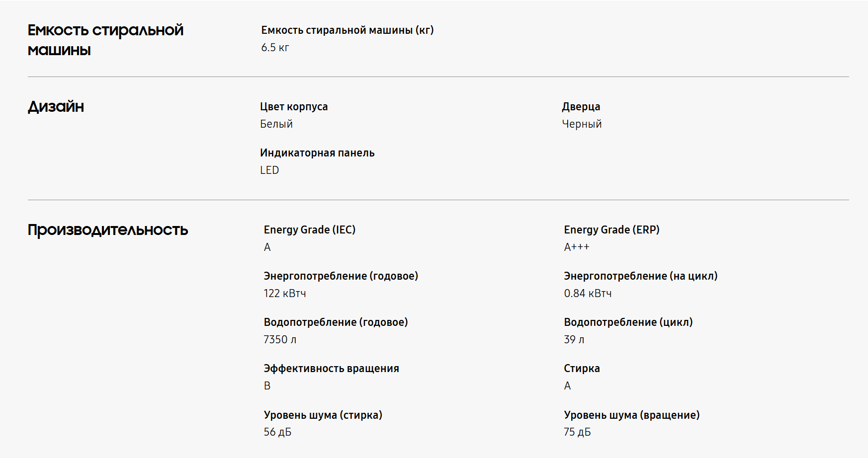Click the 'Цвет корпуса' label
The image size is (868, 458).
click(x=293, y=107)
